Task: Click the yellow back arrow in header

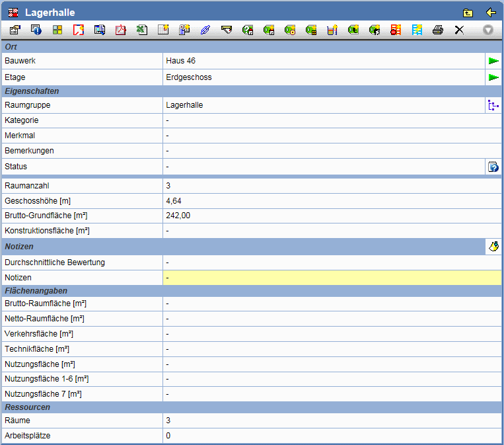Action: point(490,12)
